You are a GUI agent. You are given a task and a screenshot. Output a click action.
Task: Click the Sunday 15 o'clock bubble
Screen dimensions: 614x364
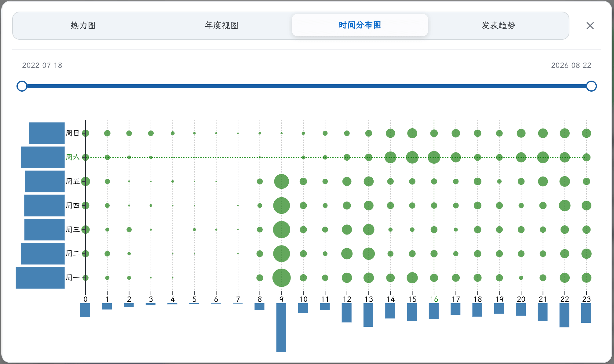(412, 133)
